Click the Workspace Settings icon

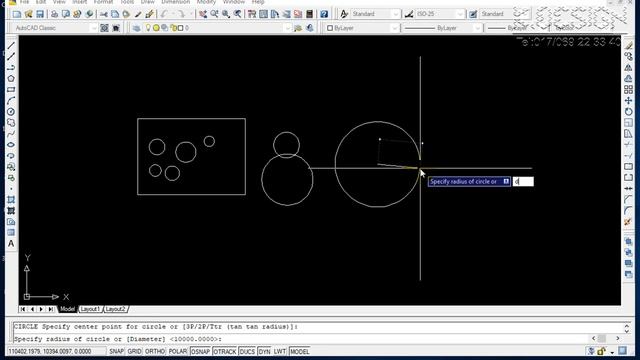(104, 28)
